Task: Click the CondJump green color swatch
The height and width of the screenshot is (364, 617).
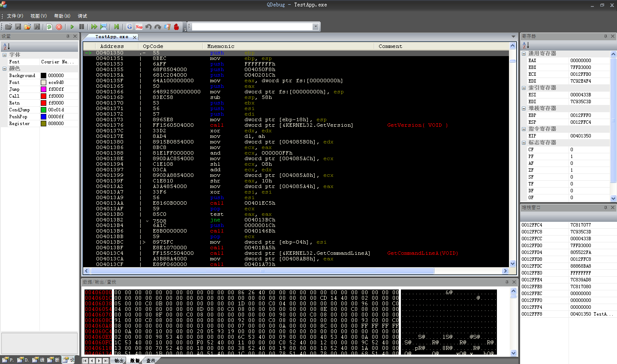Action: click(x=43, y=110)
